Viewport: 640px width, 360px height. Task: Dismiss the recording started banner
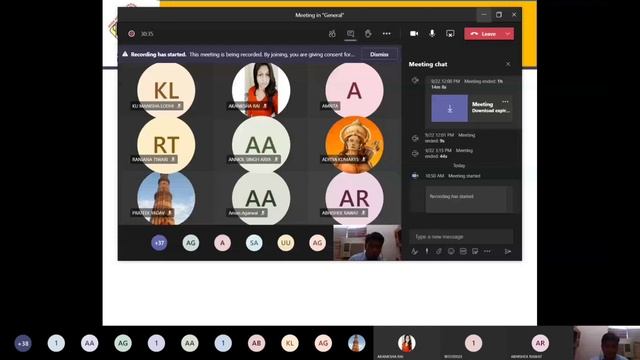(379, 54)
